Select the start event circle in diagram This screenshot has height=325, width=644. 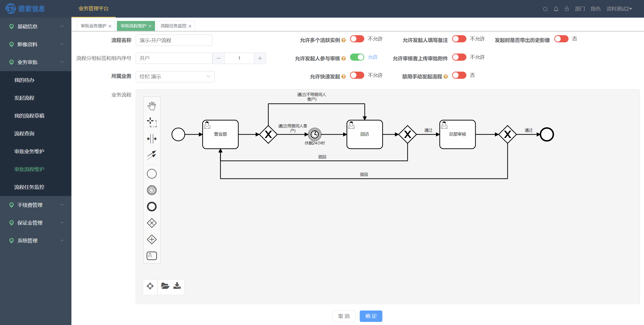coord(178,134)
